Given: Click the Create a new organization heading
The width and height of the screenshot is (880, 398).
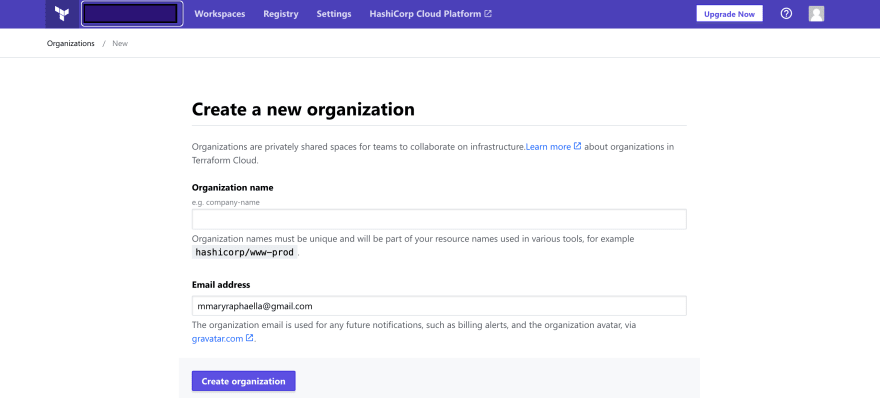Looking at the screenshot, I should click(303, 109).
